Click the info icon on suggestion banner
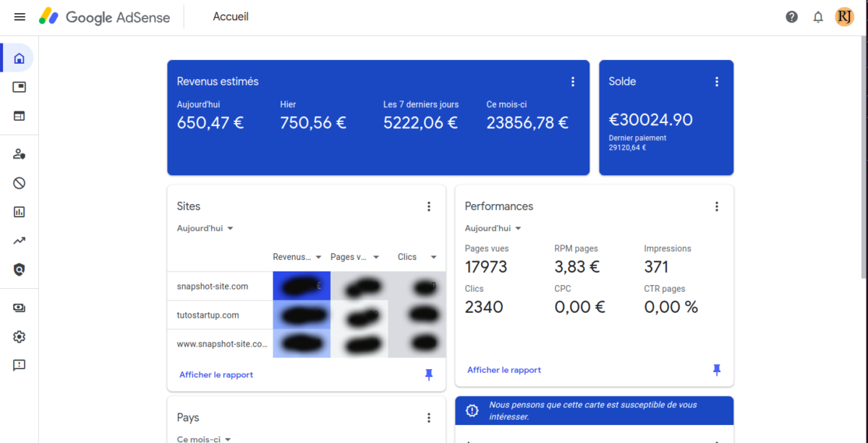 pyautogui.click(x=472, y=410)
